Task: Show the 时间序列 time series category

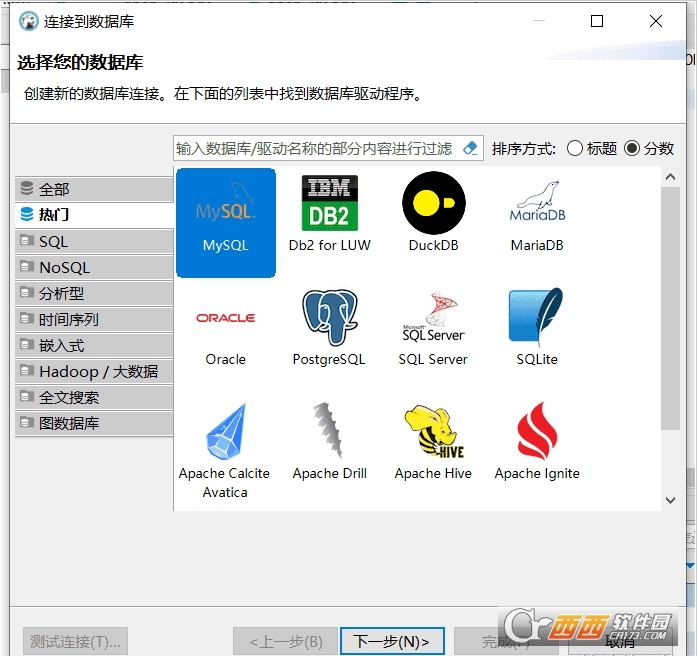Action: [94, 319]
